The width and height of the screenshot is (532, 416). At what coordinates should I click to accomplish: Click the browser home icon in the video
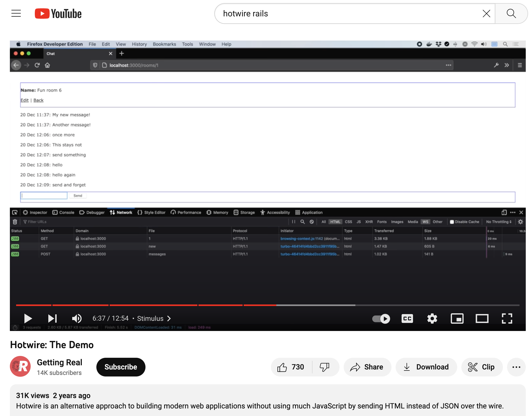click(47, 65)
